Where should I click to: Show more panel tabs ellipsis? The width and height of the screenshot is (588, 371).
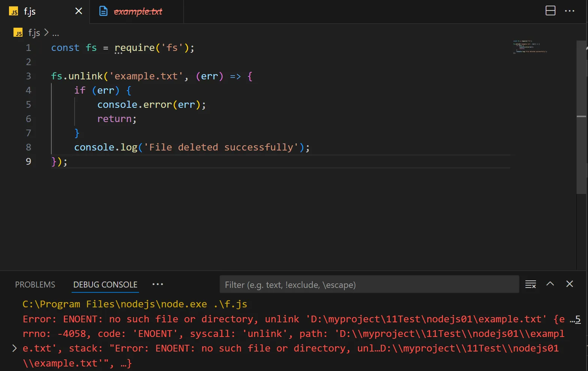[158, 284]
